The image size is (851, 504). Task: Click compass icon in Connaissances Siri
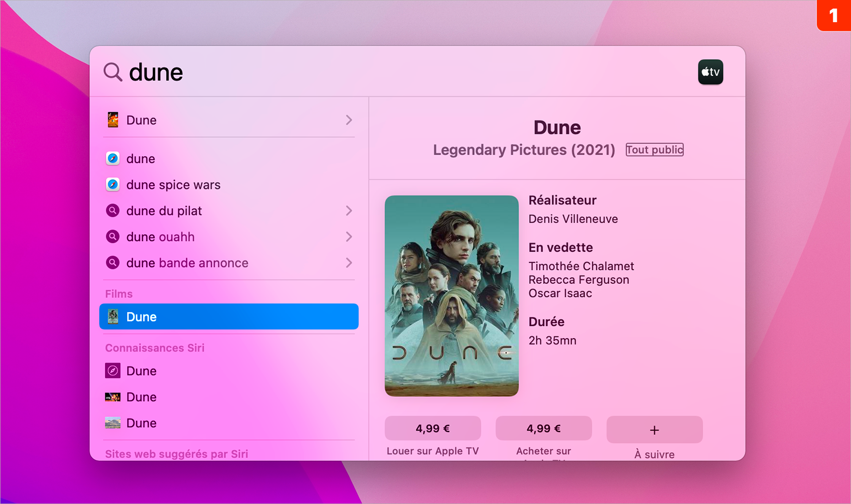[113, 371]
